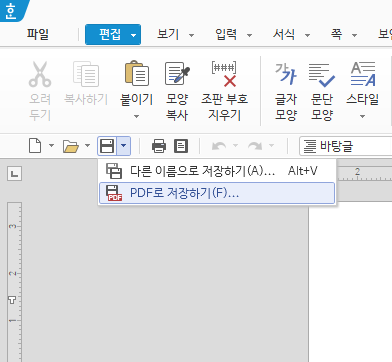Click the undo arrow icon
Image resolution: width=392 pixels, height=362 pixels.
219,146
